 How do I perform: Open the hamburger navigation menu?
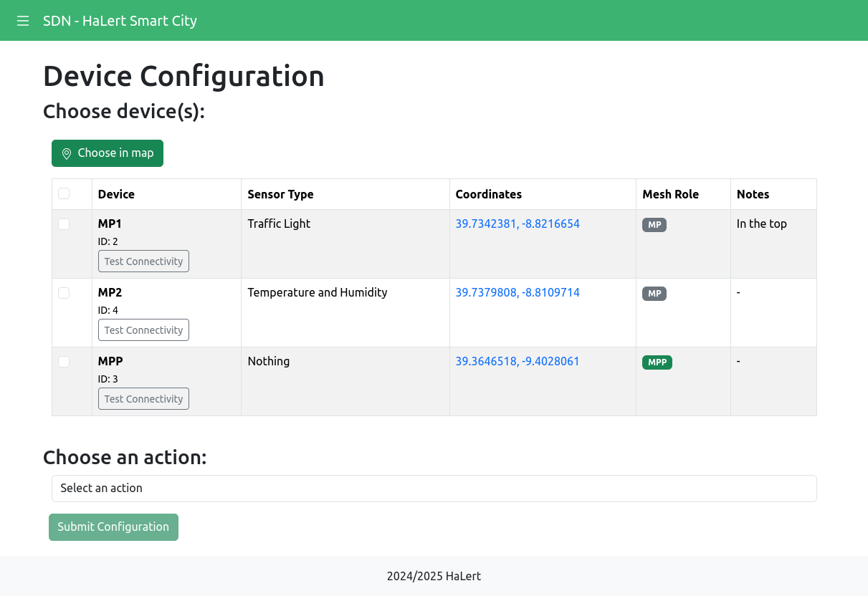23,21
